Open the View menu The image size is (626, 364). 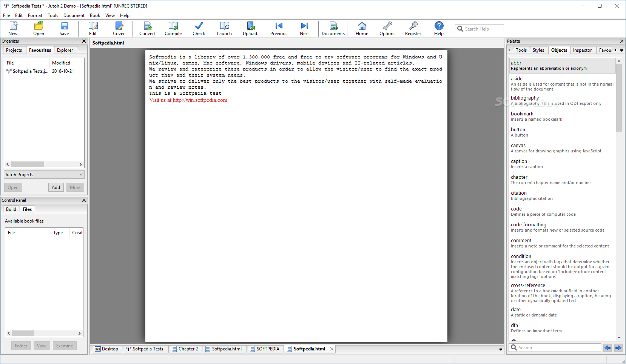coord(110,15)
